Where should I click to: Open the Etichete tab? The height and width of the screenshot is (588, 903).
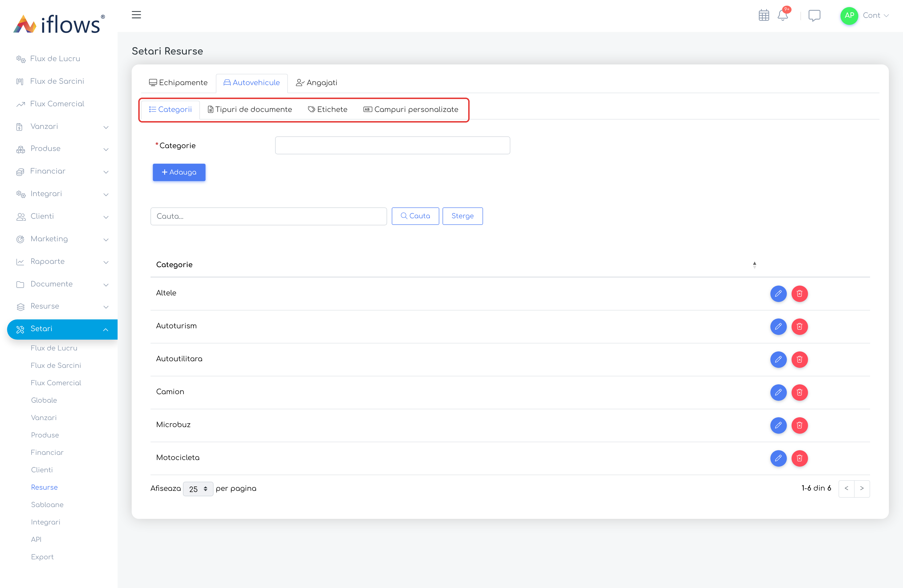(327, 110)
